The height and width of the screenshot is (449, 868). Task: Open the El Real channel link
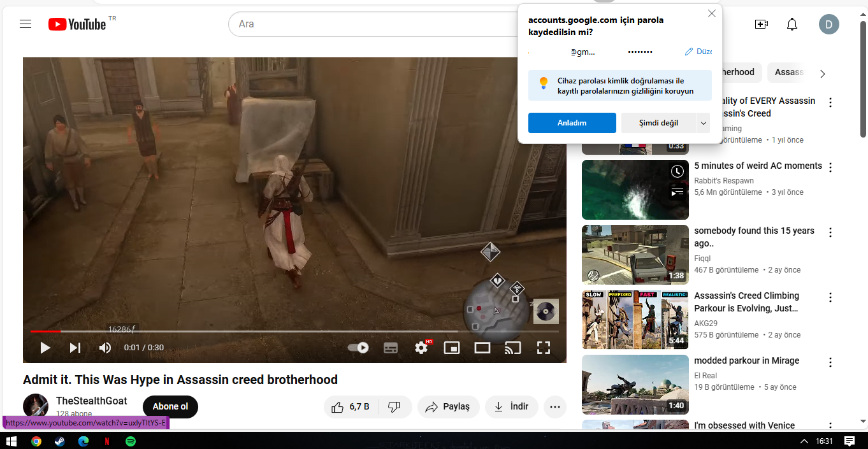[705, 376]
